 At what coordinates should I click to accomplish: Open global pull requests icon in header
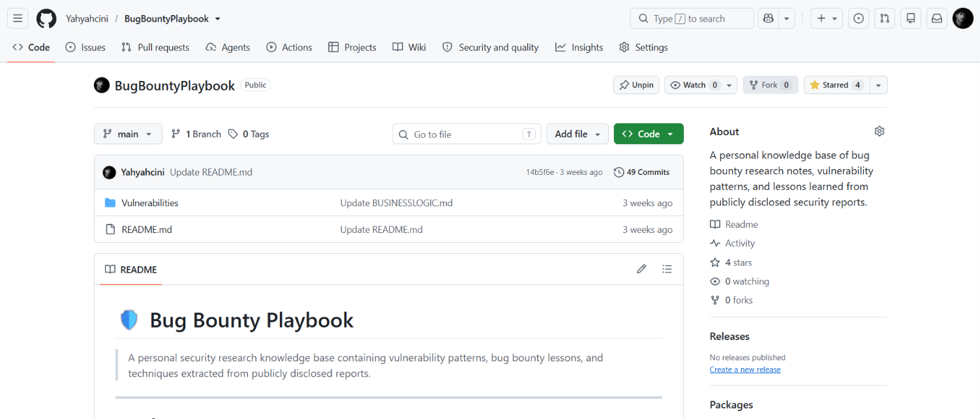tap(885, 18)
